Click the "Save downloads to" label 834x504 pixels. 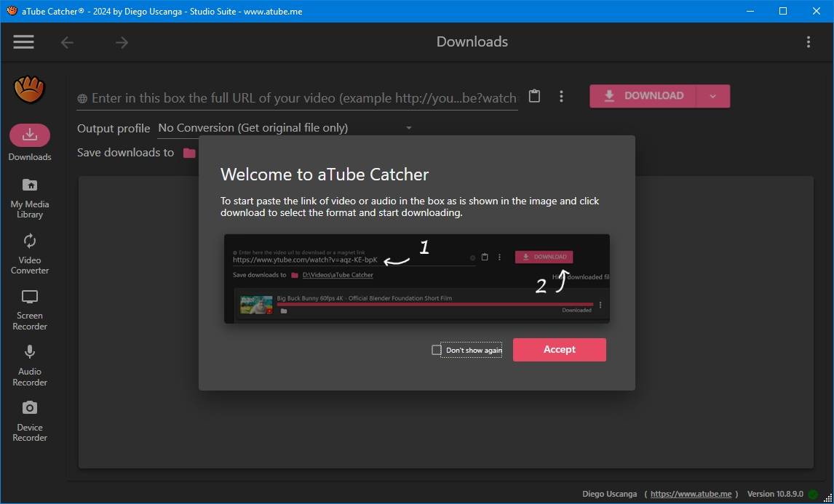click(x=125, y=153)
